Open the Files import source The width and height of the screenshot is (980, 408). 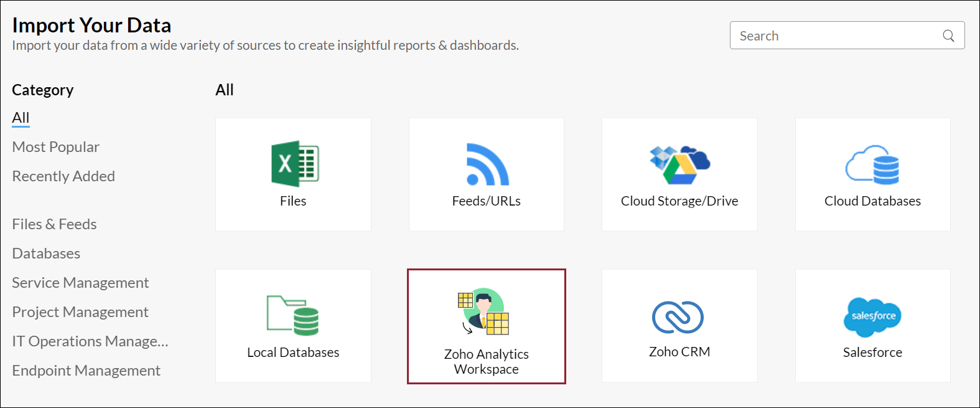coord(292,174)
